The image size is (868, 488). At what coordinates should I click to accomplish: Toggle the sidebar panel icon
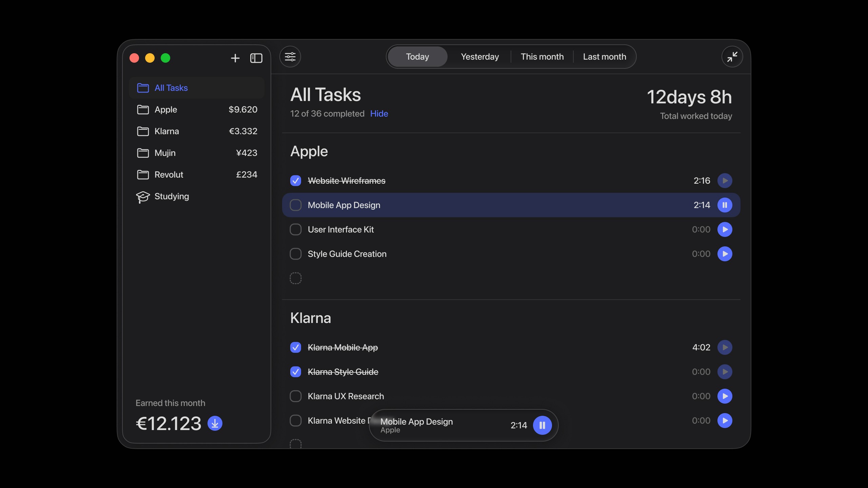tap(256, 58)
